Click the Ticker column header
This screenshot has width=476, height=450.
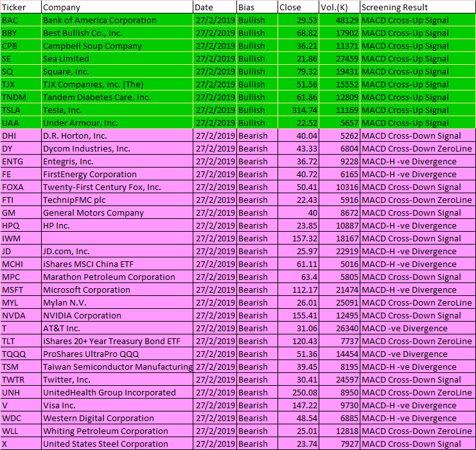point(21,7)
